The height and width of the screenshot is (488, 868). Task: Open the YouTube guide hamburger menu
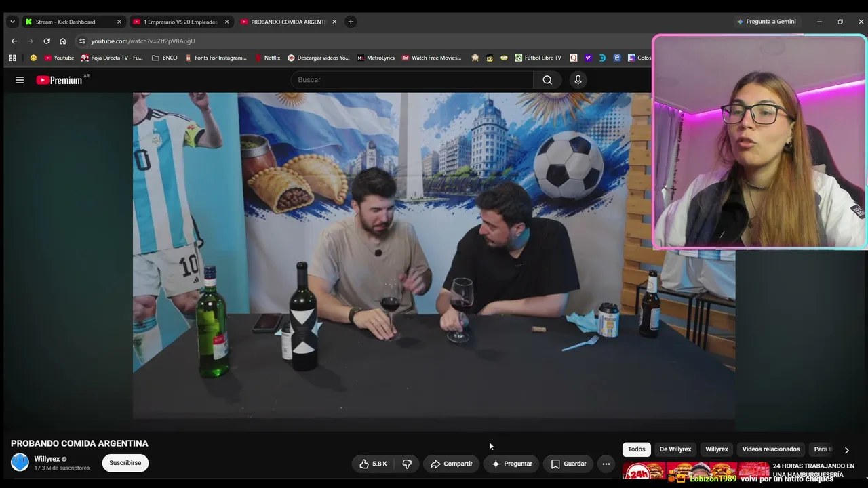tap(20, 80)
